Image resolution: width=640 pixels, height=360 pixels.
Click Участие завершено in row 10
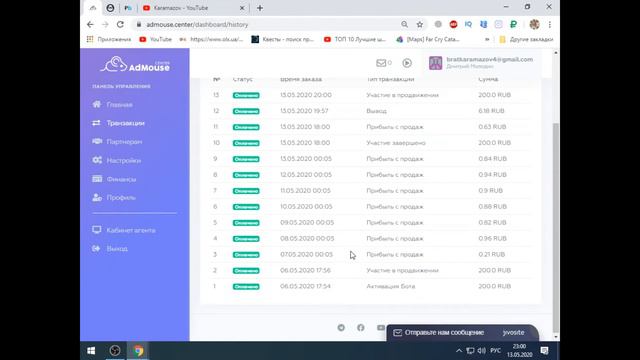tap(396, 143)
